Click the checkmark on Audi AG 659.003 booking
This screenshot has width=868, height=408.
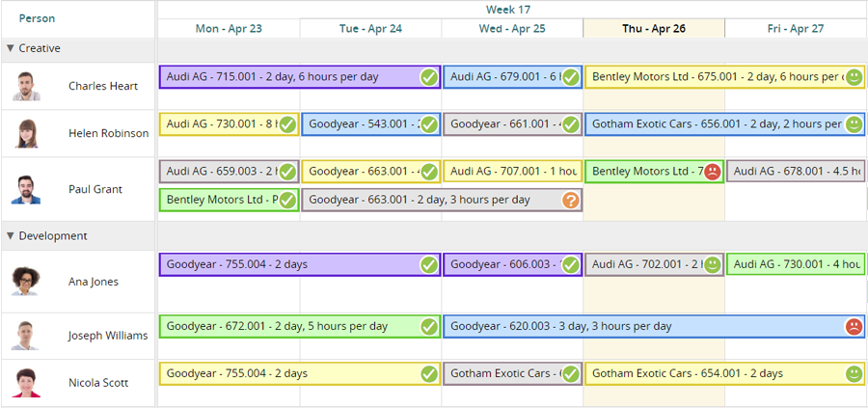[287, 172]
